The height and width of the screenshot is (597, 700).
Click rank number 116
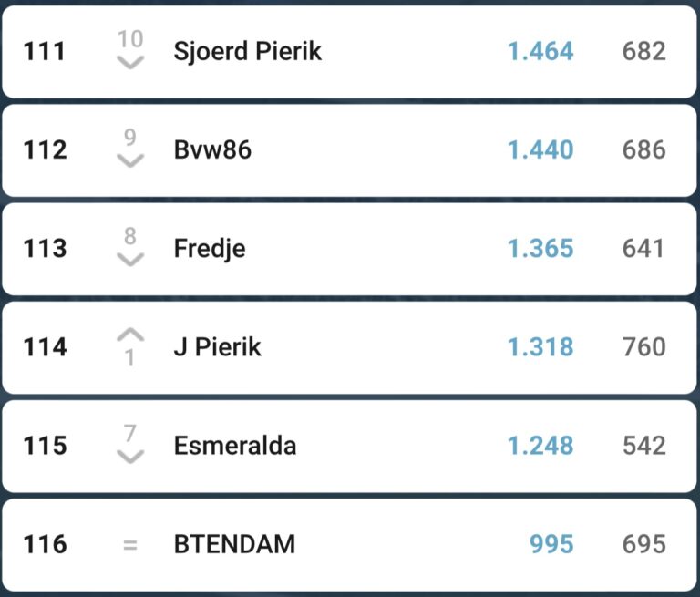pyautogui.click(x=45, y=545)
